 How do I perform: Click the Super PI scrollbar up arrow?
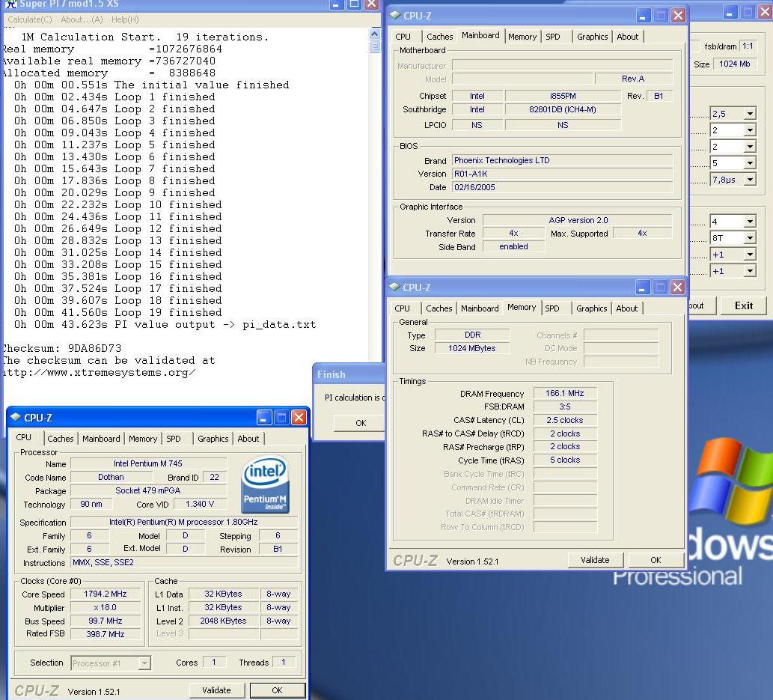pyautogui.click(x=375, y=34)
